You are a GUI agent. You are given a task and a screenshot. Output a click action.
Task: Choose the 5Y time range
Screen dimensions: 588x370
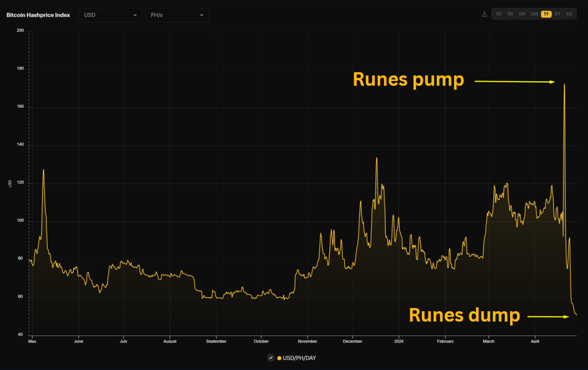tap(558, 14)
